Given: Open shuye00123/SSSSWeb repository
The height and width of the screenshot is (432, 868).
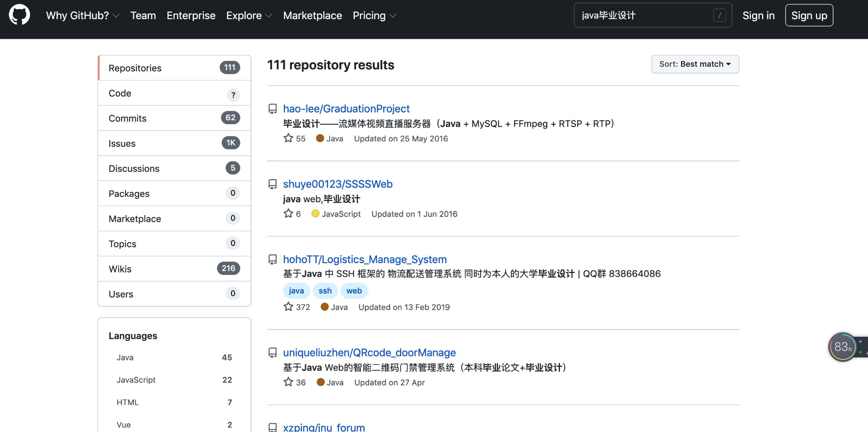Looking at the screenshot, I should click(x=338, y=184).
